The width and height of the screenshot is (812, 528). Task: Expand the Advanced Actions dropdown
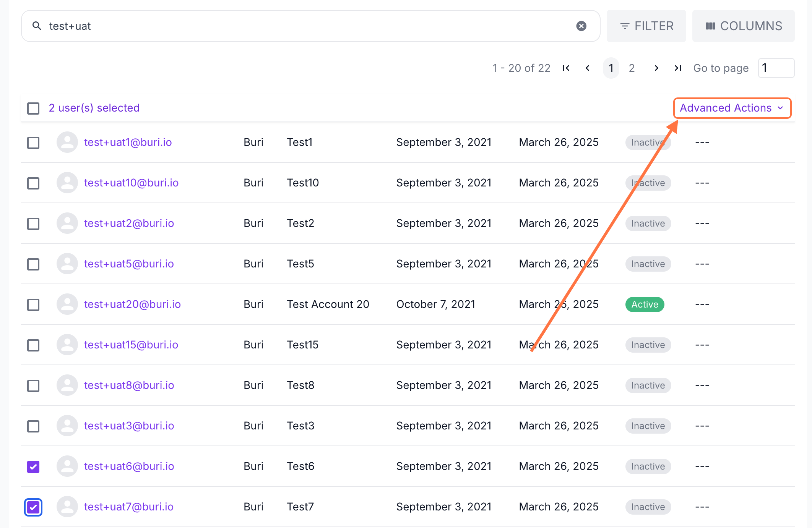tap(732, 108)
